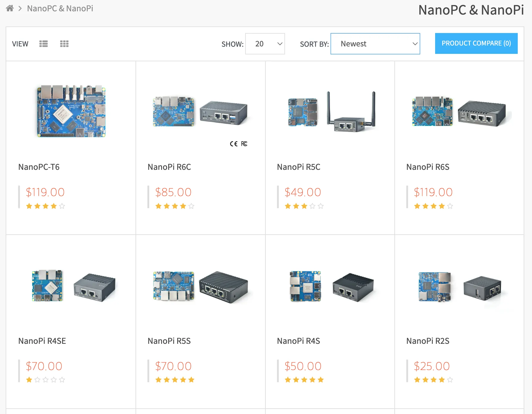Image resolution: width=532 pixels, height=414 pixels.
Task: Click the NanoPi R4SE star rating
Action: pyautogui.click(x=45, y=380)
